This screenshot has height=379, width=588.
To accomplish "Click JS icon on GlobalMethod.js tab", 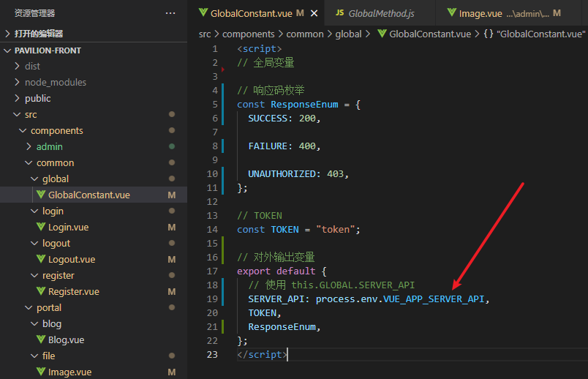I will 340,12.
